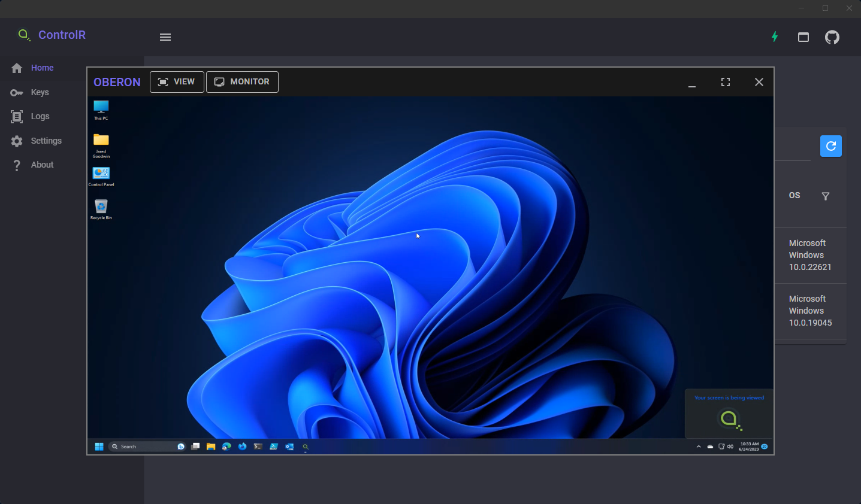Select the Microsoft Windows 10.0.19045 row

point(810,311)
